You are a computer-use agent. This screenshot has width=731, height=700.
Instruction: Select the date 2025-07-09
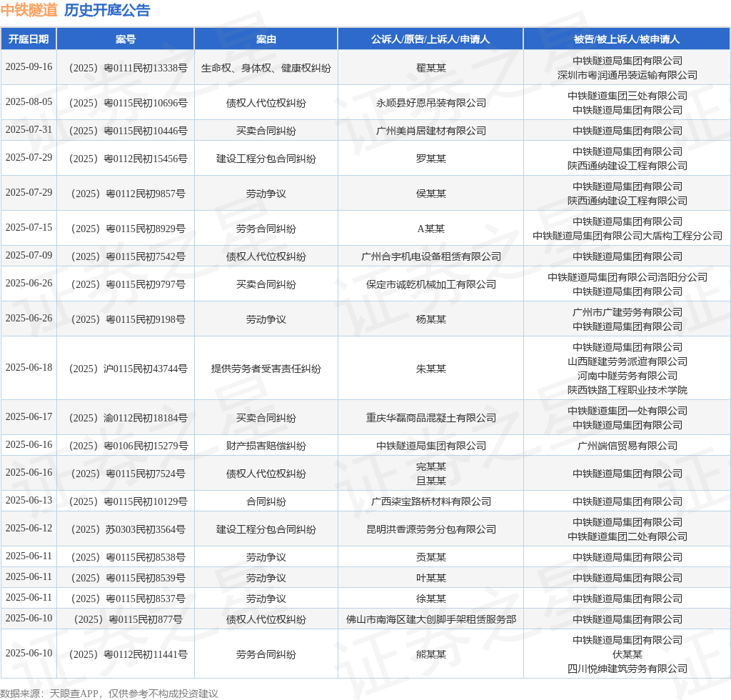29,255
